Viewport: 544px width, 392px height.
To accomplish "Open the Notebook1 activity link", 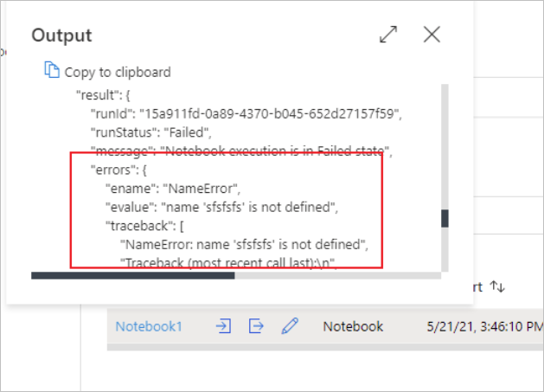I will 149,326.
